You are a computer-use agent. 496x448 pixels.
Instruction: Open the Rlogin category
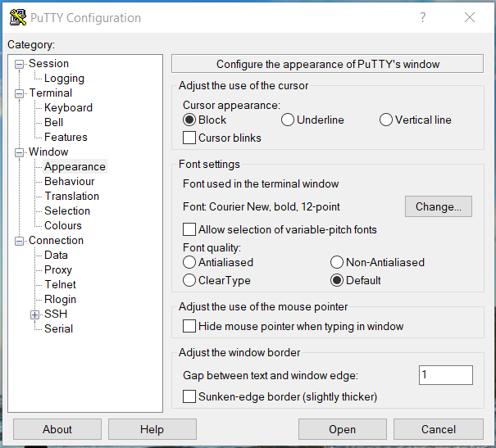click(x=60, y=299)
